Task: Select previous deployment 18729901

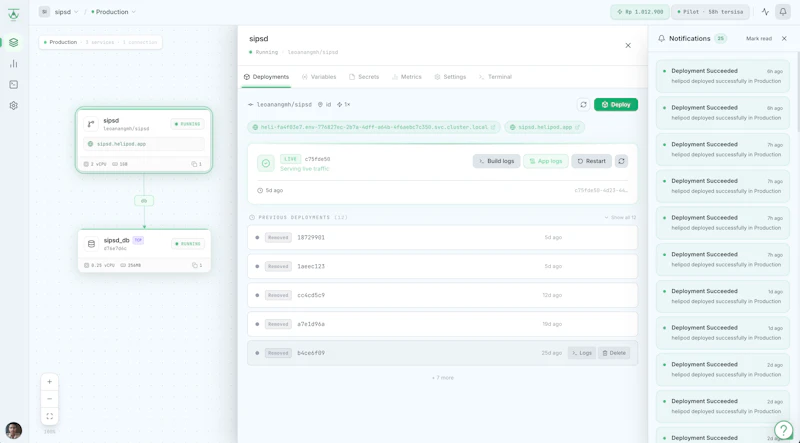Action: (x=442, y=237)
